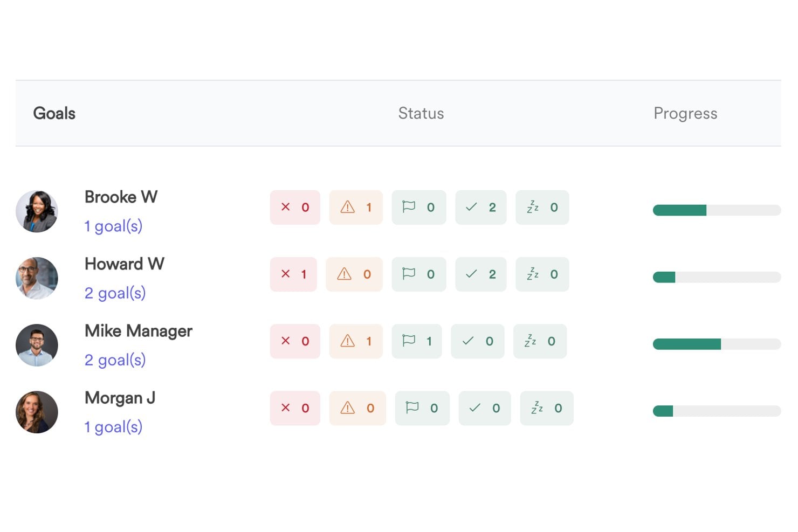The image size is (798, 532).
Task: Click Howard W's progress bar
Action: [x=717, y=277]
